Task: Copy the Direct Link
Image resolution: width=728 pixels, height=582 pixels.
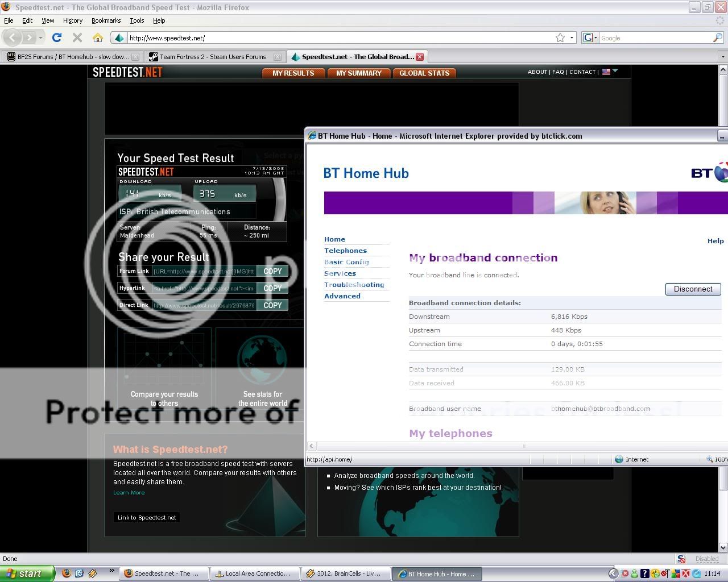Action: [x=272, y=305]
